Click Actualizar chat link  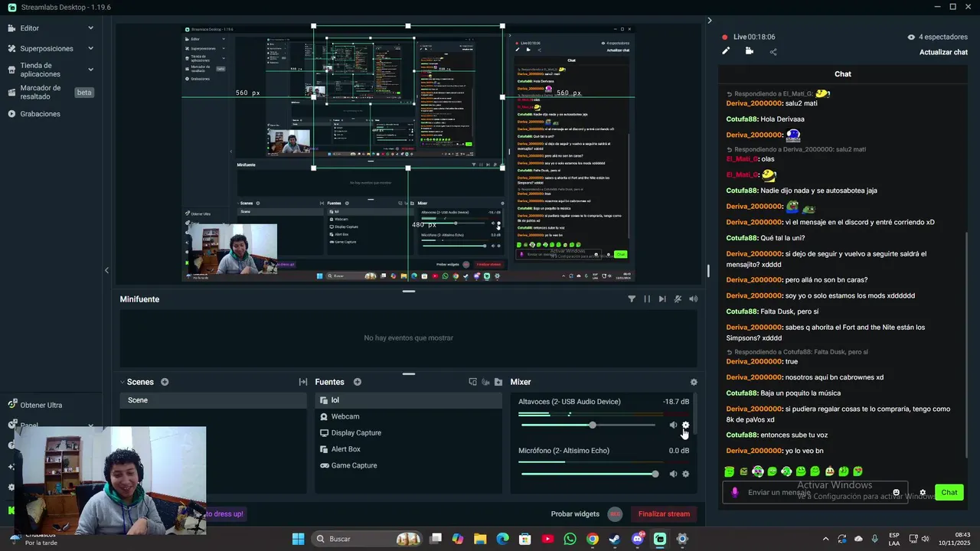click(x=943, y=52)
